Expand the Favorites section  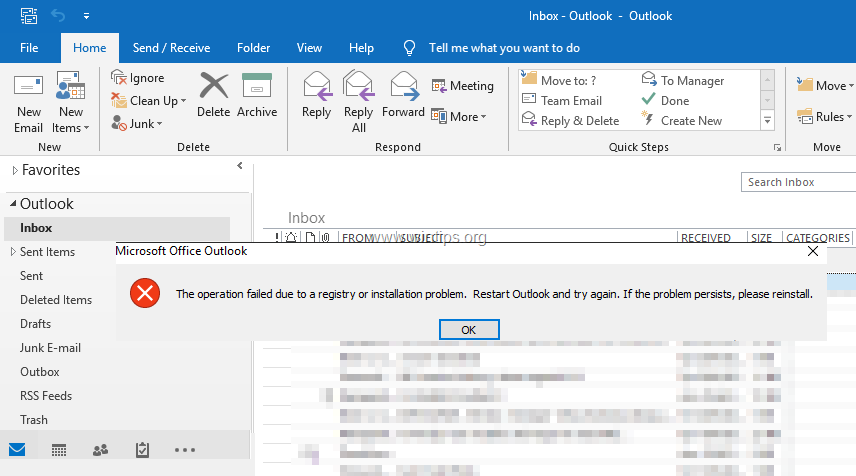coord(15,170)
